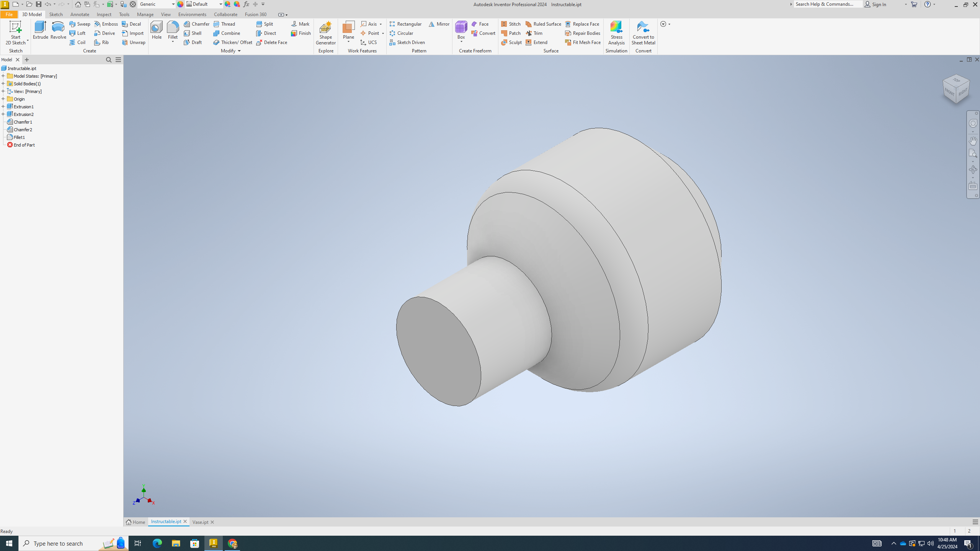Image resolution: width=980 pixels, height=551 pixels.
Task: Choose the Draft tool
Action: coord(193,42)
